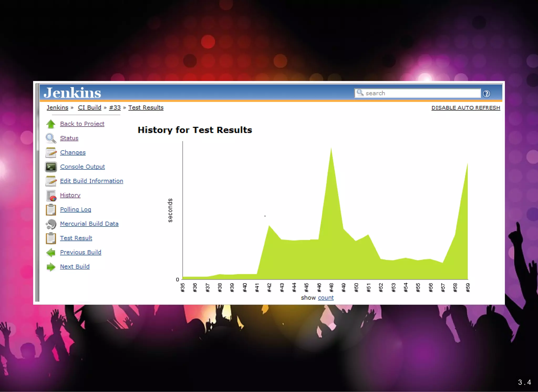Click the chart peak at build #48
538x392 pixels.
[331, 150]
